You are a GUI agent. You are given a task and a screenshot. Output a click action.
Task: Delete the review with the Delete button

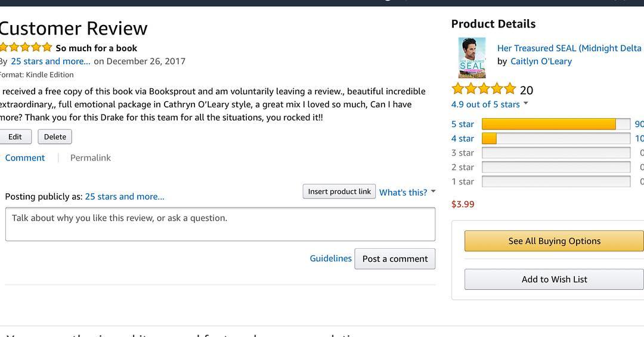pos(55,137)
